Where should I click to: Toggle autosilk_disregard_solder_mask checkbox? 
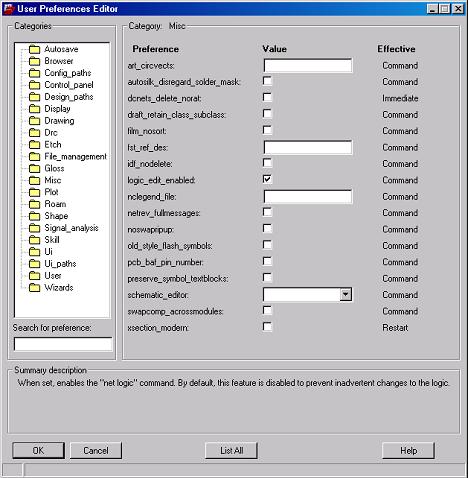click(x=267, y=81)
